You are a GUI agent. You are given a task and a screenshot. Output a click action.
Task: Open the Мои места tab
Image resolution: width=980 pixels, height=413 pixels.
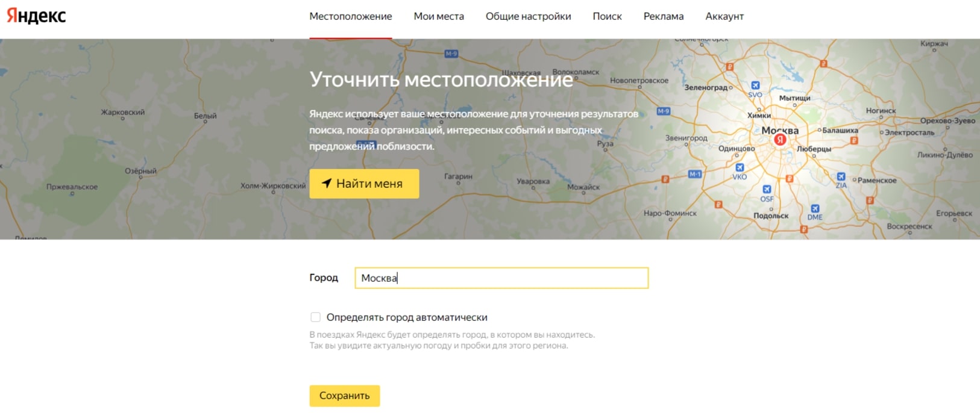click(439, 16)
